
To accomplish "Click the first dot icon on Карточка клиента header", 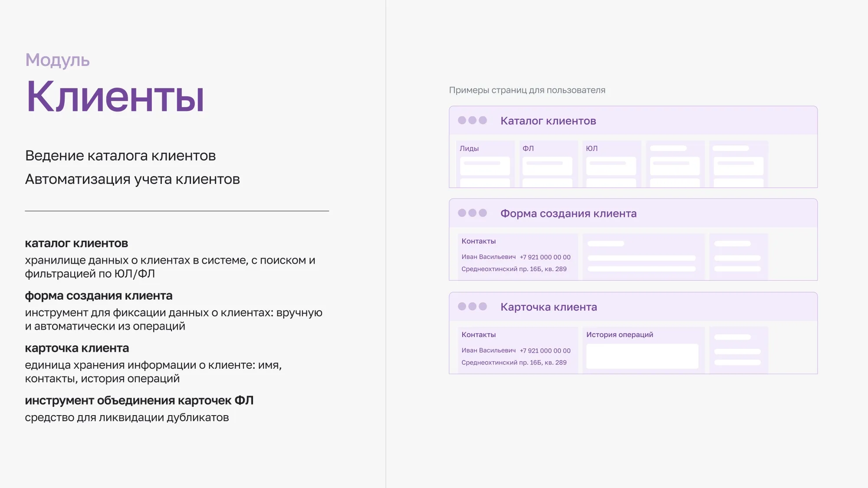I will tap(461, 307).
